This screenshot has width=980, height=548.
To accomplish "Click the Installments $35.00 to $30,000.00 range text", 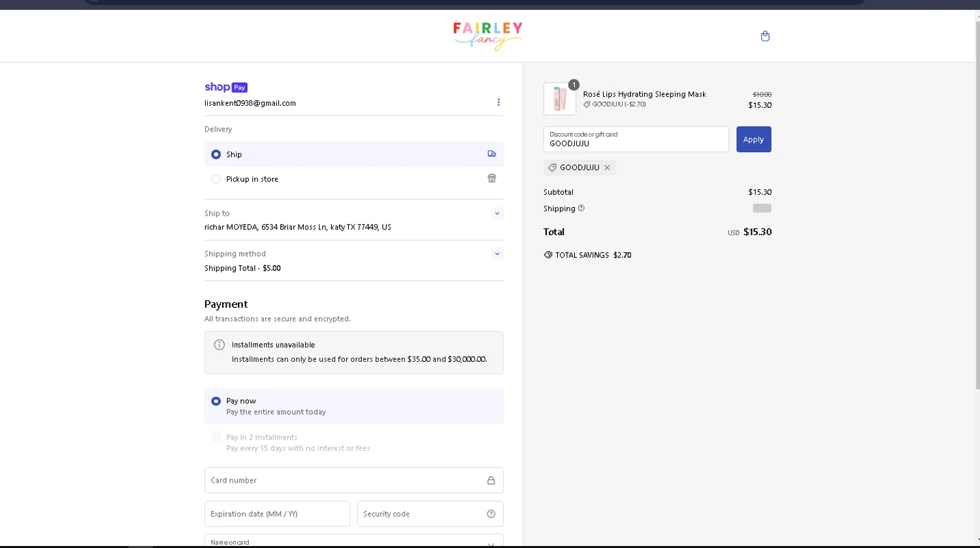I will (x=359, y=359).
